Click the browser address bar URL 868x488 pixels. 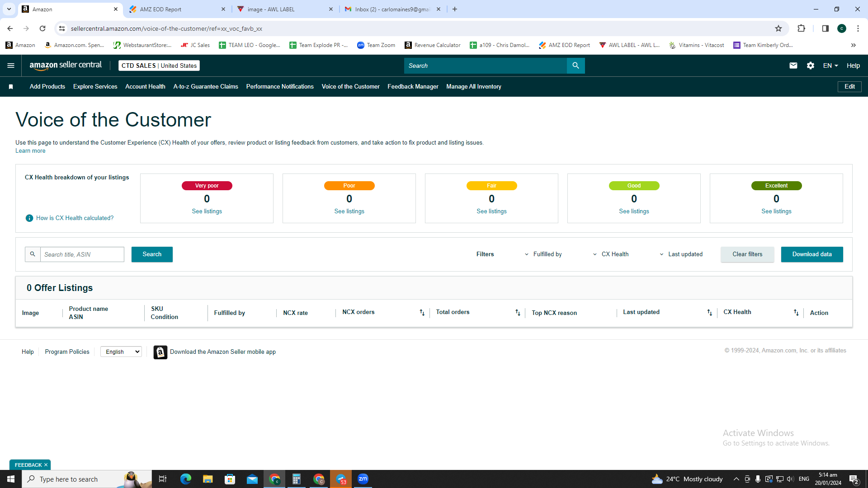[166, 28]
